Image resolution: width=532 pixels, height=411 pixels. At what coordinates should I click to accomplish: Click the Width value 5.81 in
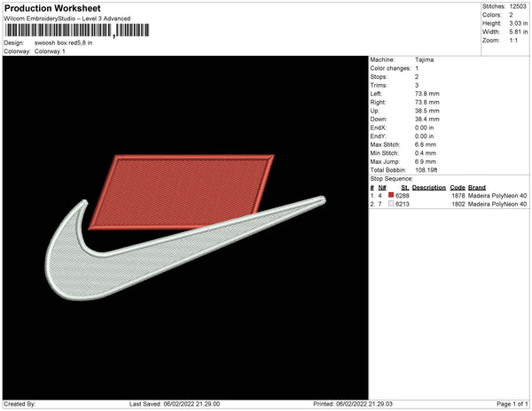pos(519,32)
